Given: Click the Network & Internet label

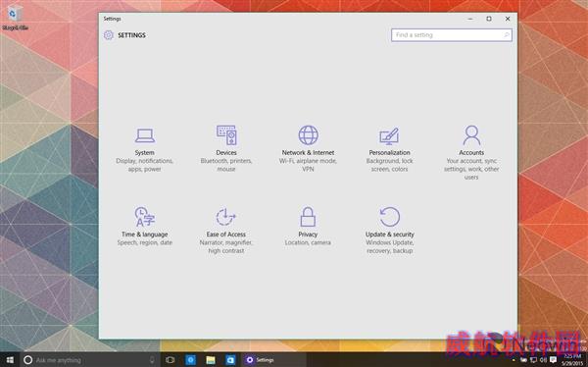Looking at the screenshot, I should coord(308,152).
